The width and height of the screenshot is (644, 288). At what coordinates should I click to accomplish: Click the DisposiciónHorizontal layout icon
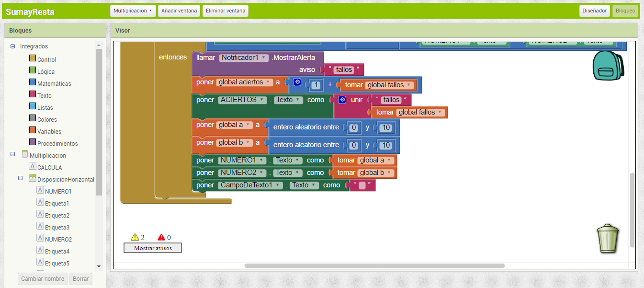tap(33, 178)
